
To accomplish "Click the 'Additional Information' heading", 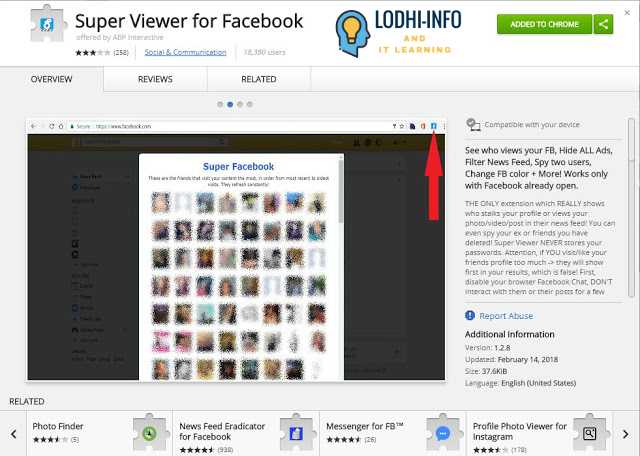I will point(510,334).
